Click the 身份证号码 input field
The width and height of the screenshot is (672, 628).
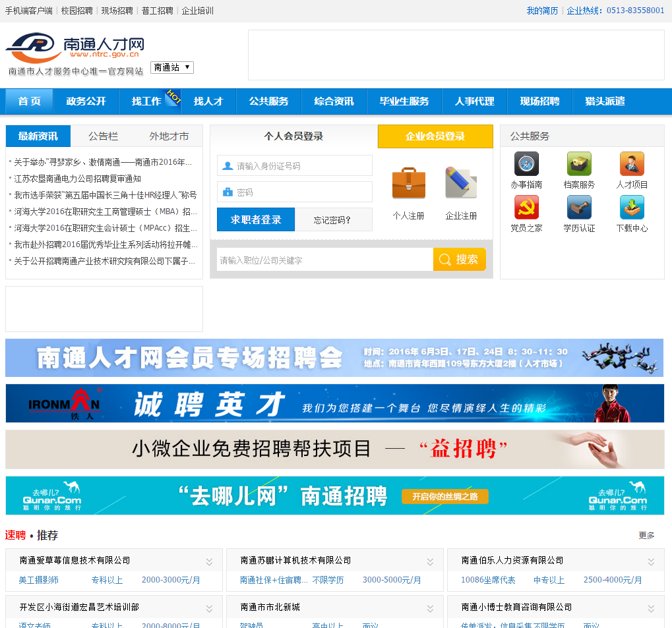(294, 166)
